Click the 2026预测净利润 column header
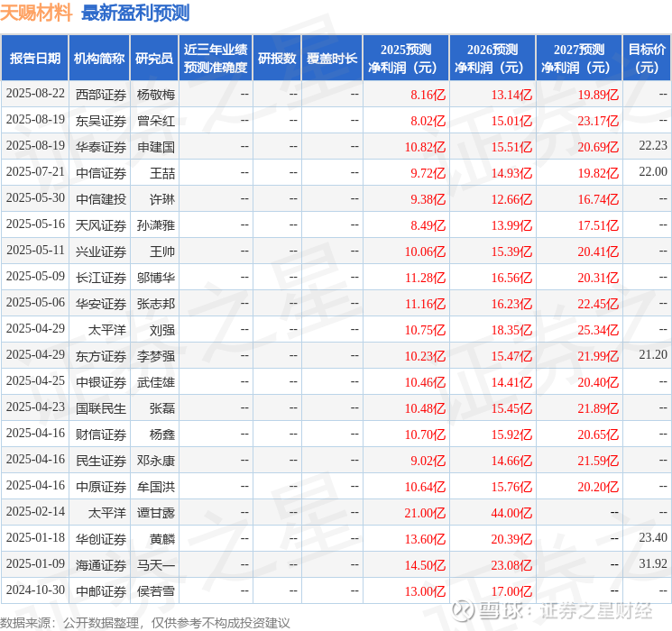The width and height of the screenshot is (672, 631). [492, 59]
